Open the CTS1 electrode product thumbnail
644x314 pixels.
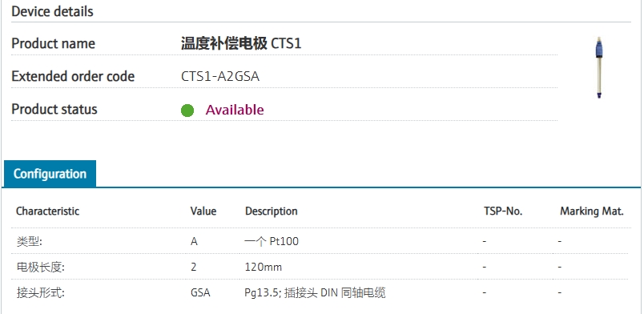599,68
